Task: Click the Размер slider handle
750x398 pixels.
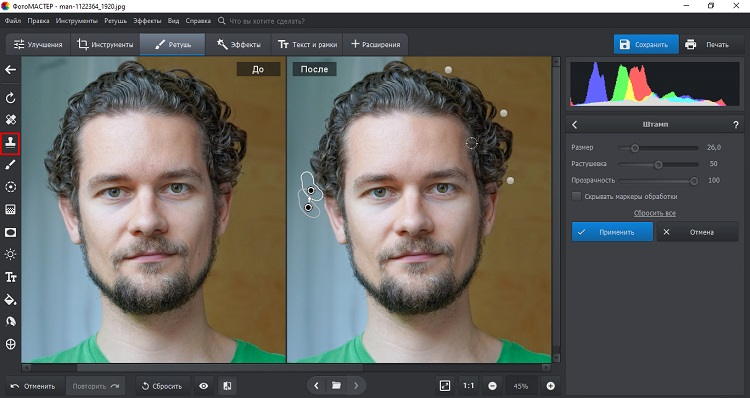Action: [635, 148]
